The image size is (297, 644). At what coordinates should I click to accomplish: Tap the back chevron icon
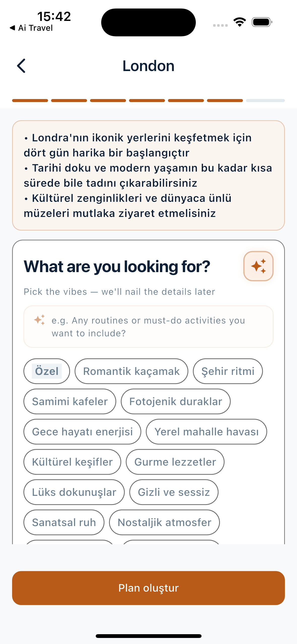click(21, 66)
